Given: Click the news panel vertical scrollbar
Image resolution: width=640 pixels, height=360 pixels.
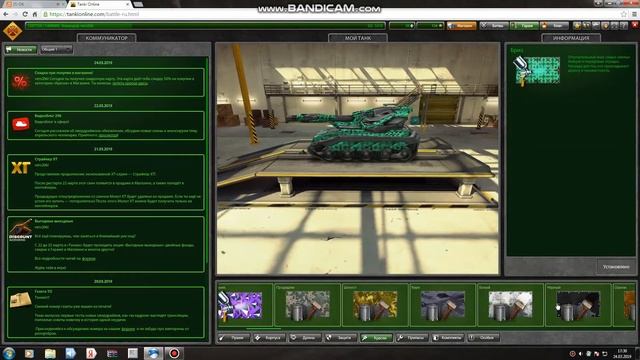Looking at the screenshot, I should pos(207,159).
